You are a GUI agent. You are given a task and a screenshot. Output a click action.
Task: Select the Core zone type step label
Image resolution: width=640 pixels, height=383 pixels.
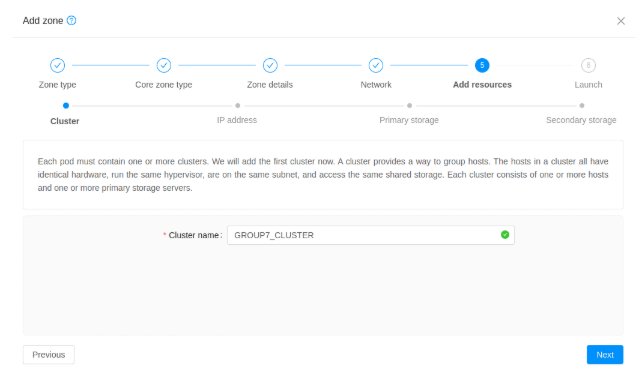(x=164, y=85)
